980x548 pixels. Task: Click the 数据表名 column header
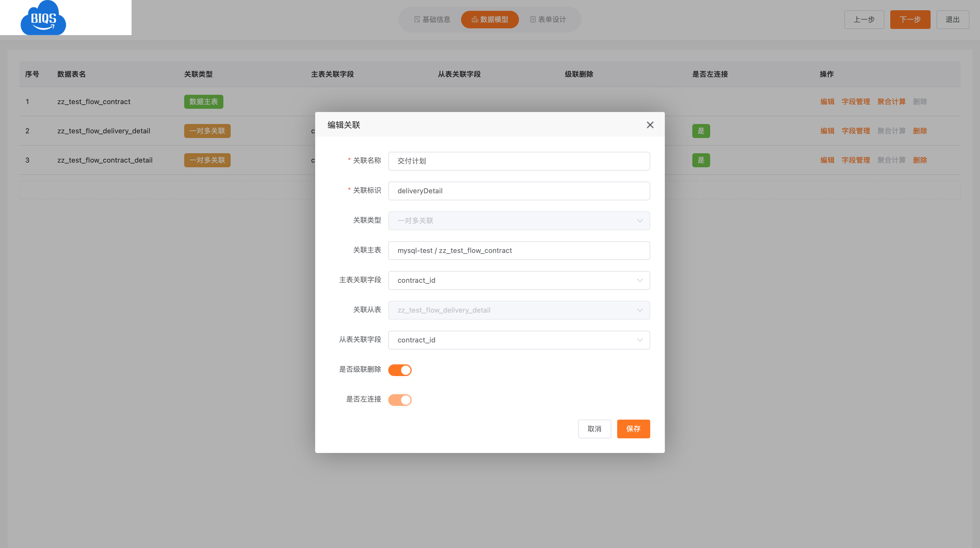(x=71, y=74)
